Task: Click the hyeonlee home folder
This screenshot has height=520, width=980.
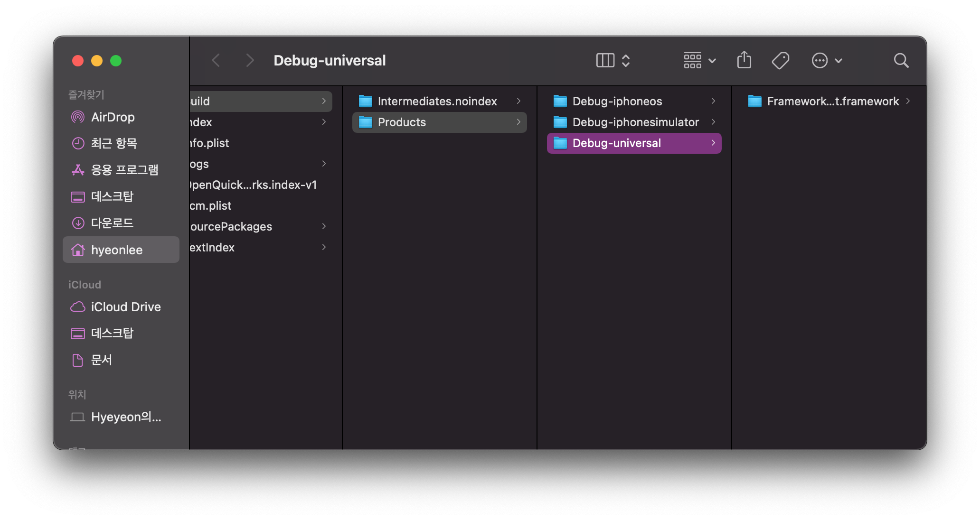Action: pos(116,250)
